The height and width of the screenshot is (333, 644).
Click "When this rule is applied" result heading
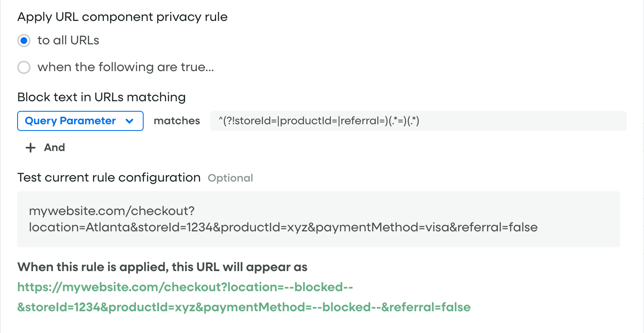point(162,267)
